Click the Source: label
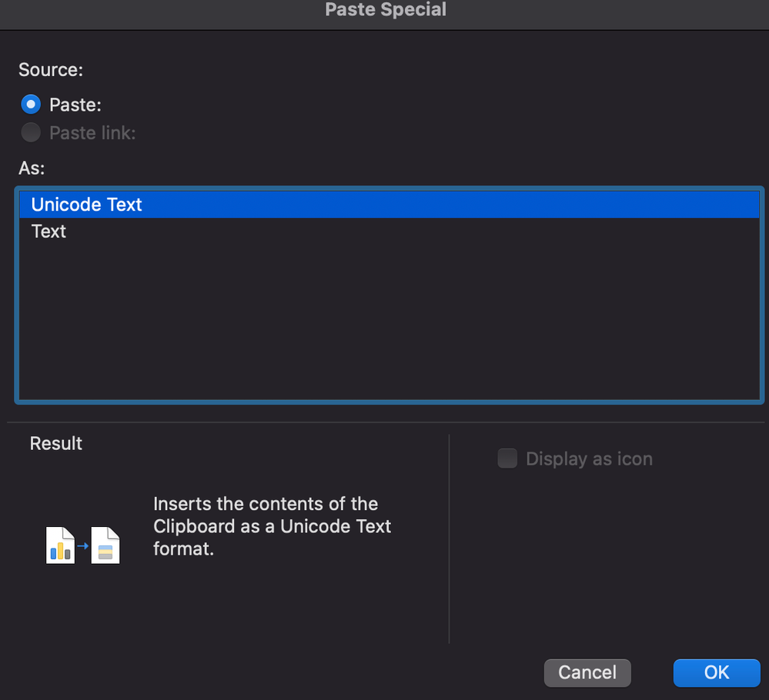 (x=51, y=70)
